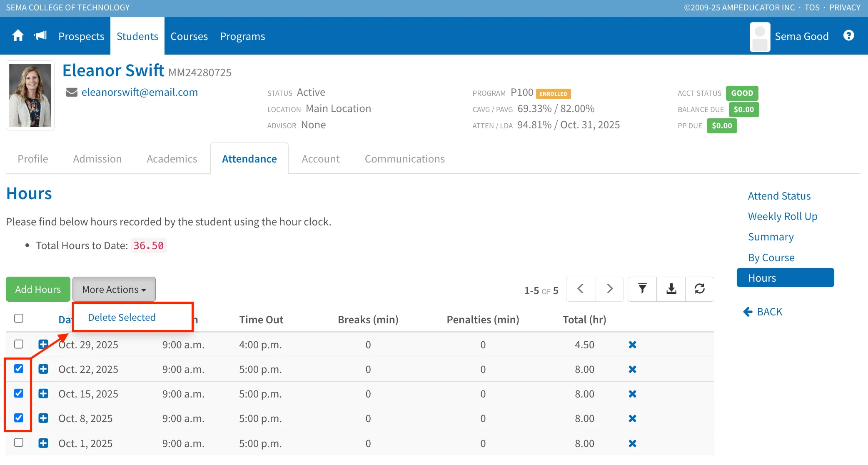Go to the home icon
Screen dimensions: 868x465
pos(18,36)
